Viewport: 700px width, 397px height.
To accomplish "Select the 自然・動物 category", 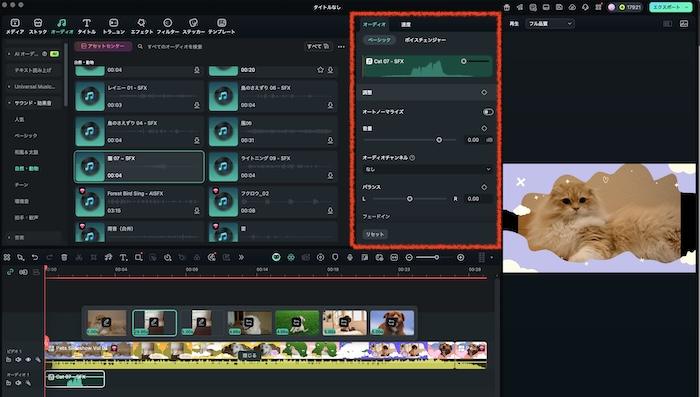I will (27, 168).
